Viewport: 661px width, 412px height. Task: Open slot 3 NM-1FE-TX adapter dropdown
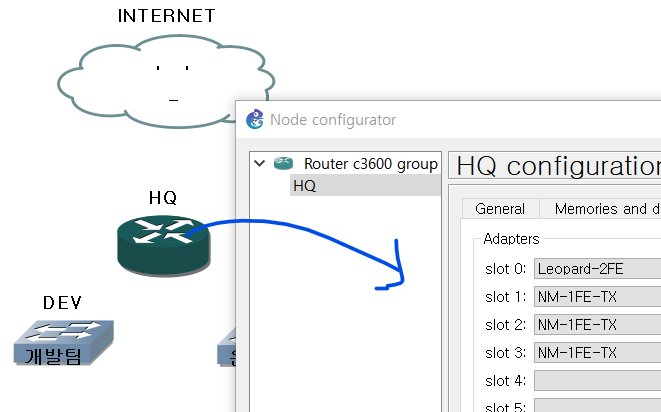[x=597, y=353]
